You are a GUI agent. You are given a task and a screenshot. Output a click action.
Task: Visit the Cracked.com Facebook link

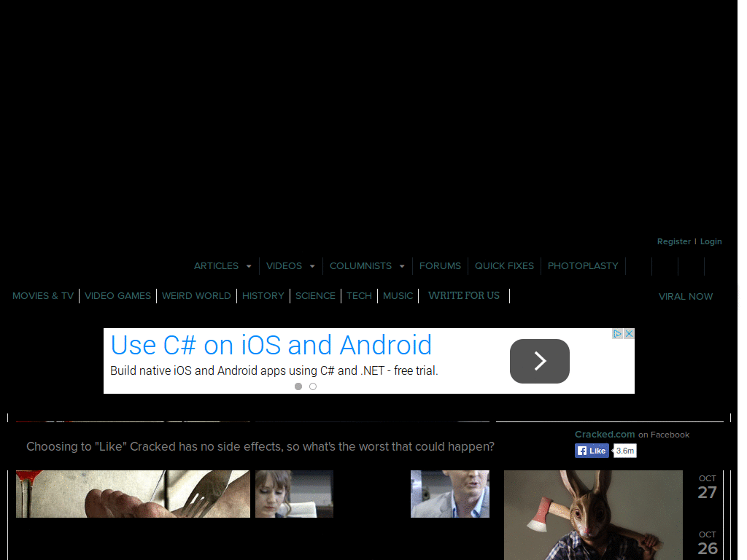605,435
